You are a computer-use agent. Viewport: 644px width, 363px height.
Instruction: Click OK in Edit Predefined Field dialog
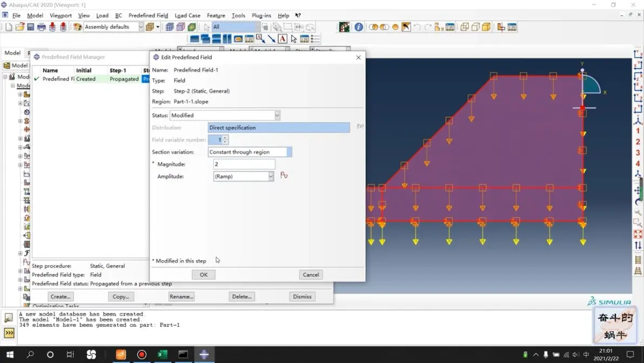click(x=204, y=275)
